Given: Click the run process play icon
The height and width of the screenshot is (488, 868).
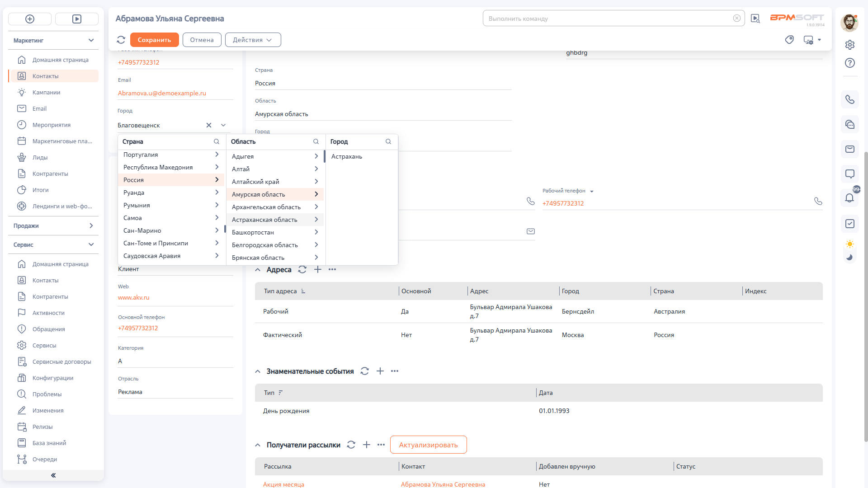Looking at the screenshot, I should point(77,19).
